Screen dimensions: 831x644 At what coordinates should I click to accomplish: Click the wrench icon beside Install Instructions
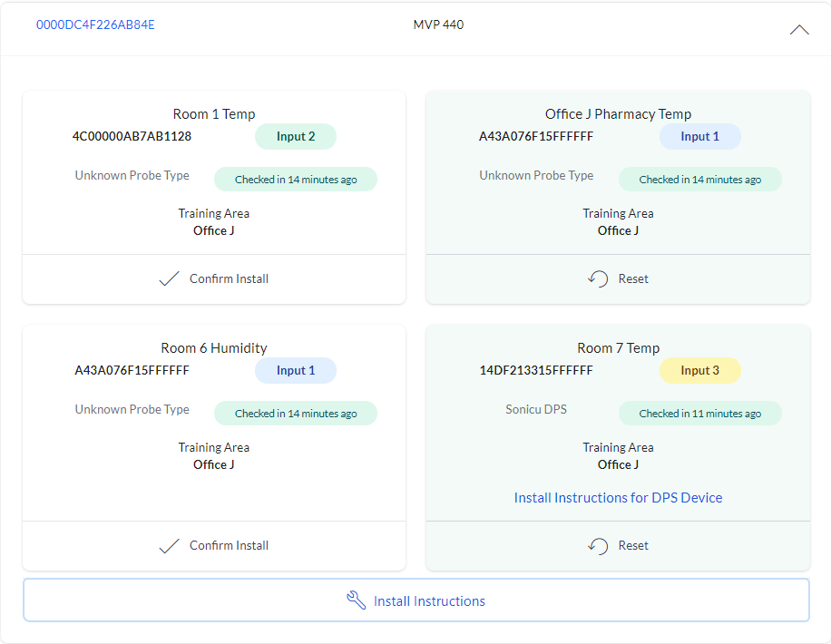coord(356,600)
